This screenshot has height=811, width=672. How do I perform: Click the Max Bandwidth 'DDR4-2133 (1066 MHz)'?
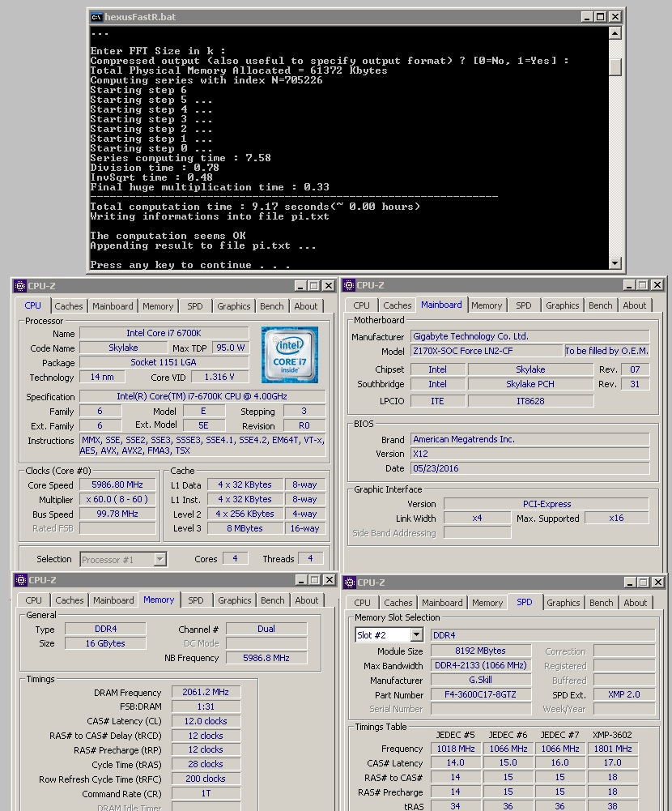point(481,665)
